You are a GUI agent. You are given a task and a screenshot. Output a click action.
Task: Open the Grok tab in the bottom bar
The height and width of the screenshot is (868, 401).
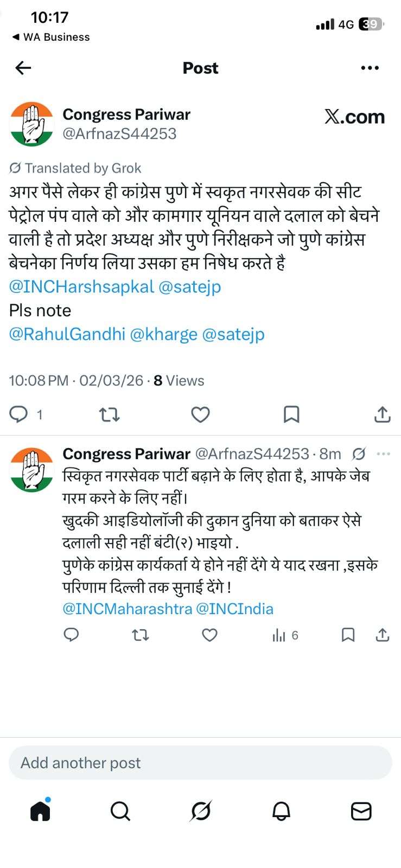[201, 812]
